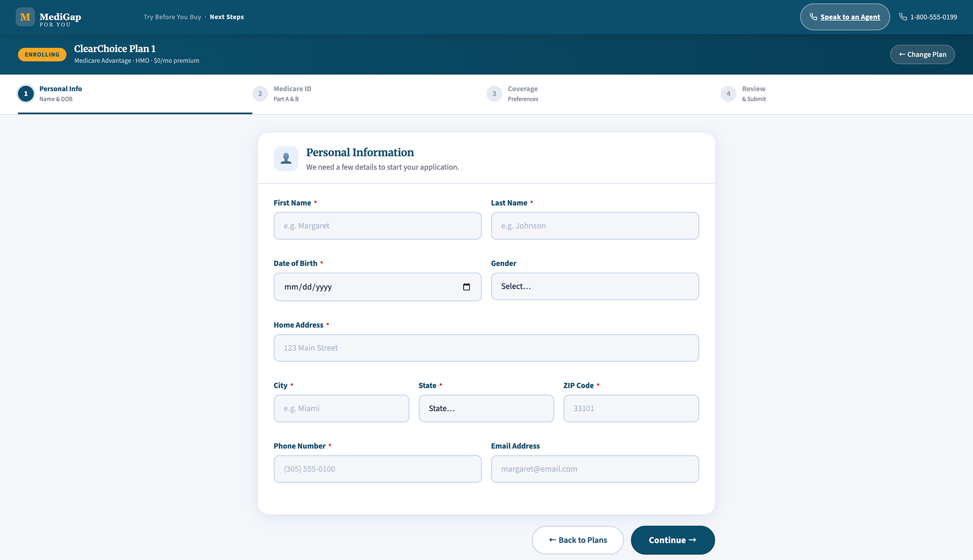973x560 pixels.
Task: Click step 3 Coverage circle
Action: coord(494,94)
